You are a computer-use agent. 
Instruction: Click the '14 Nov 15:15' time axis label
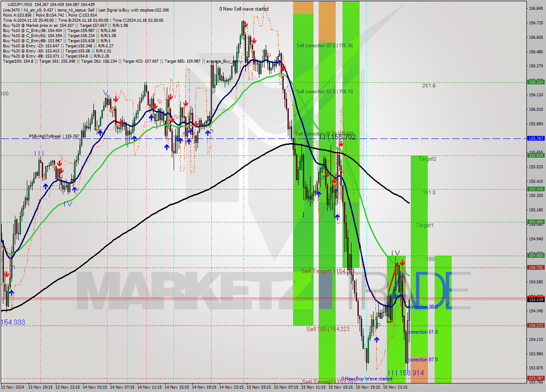coord(177,388)
